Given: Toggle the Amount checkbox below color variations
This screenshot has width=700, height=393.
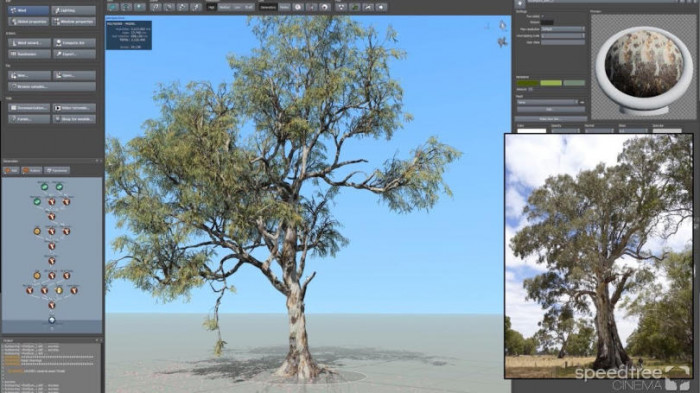Looking at the screenshot, I should click(531, 89).
